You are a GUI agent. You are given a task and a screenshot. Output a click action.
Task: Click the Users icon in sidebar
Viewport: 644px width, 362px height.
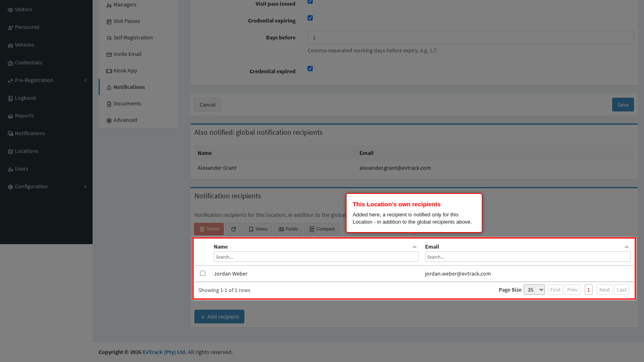10,169
